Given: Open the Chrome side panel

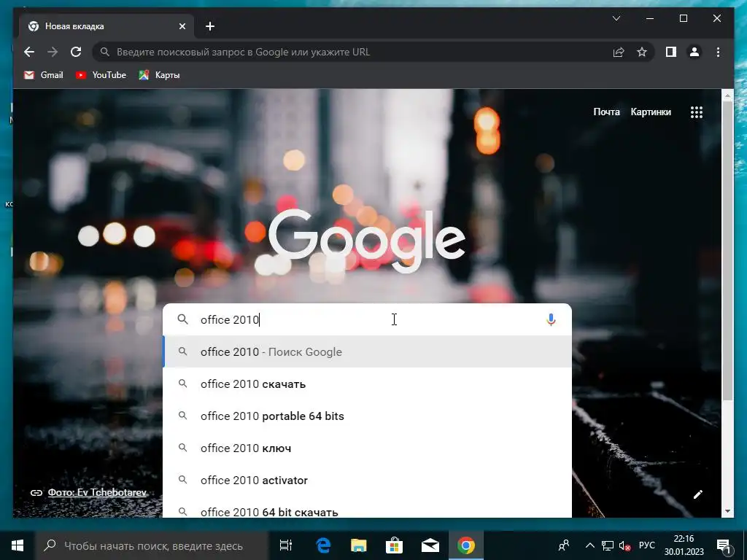Looking at the screenshot, I should [671, 52].
